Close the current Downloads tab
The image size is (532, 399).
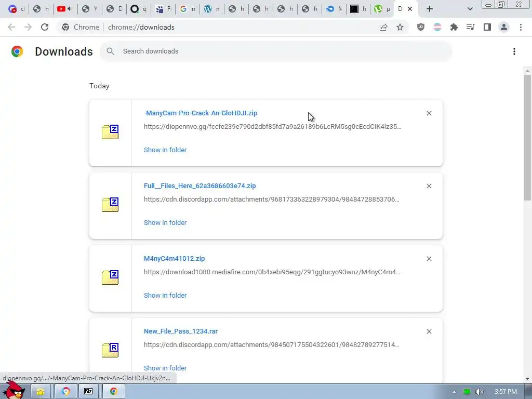point(410,9)
